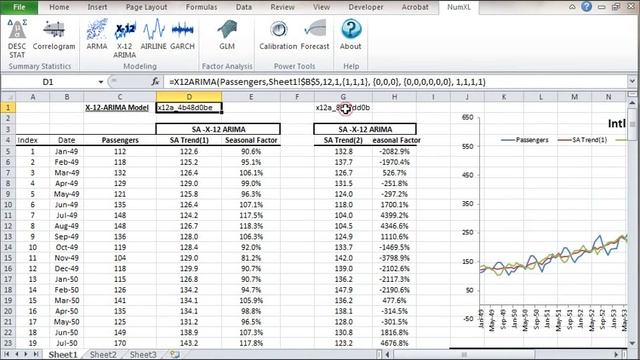Select SA Trend(2) value 132.8
The image size is (640, 360).
coord(343,151)
